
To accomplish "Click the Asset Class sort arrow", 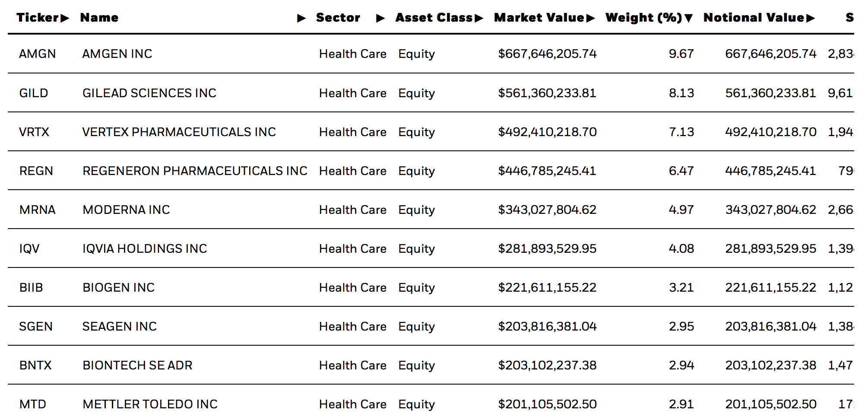I will pos(478,18).
